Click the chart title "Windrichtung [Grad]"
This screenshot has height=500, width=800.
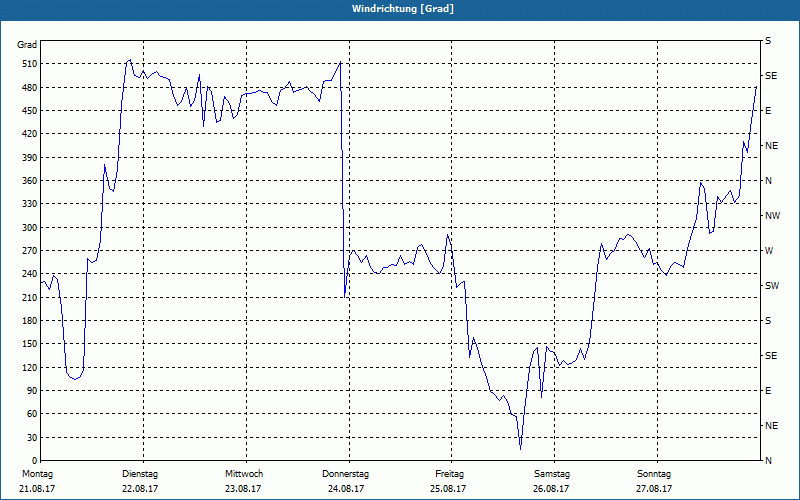coord(403,9)
